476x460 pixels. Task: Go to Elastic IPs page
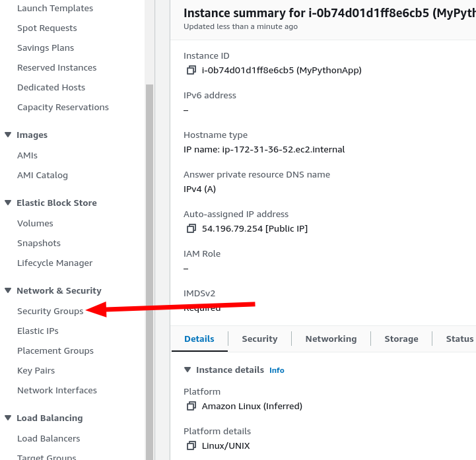[38, 331]
